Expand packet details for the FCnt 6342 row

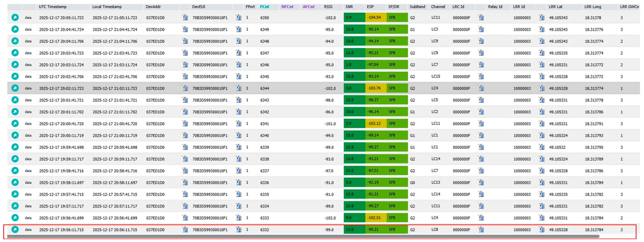click(x=15, y=112)
